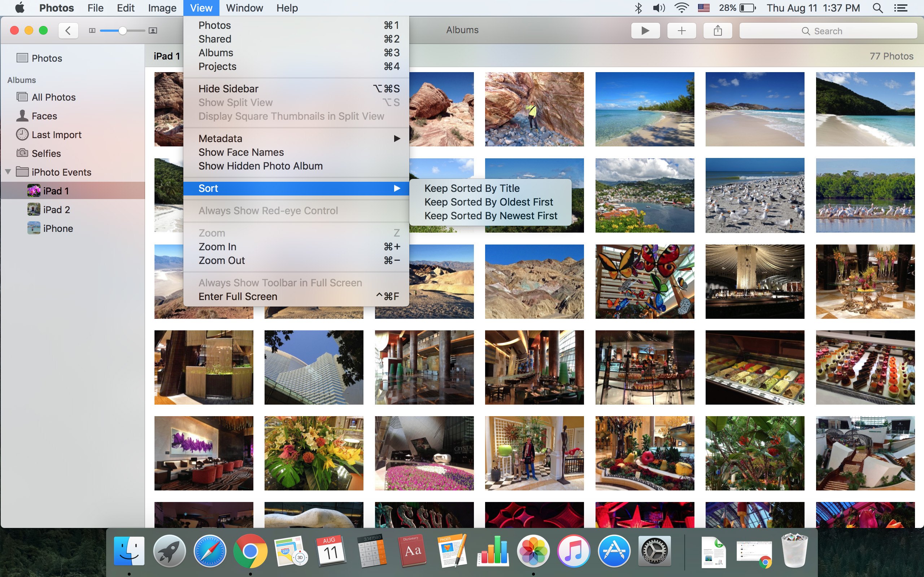Click the thumbnail zoom slider knob
The width and height of the screenshot is (924, 577).
point(123,31)
